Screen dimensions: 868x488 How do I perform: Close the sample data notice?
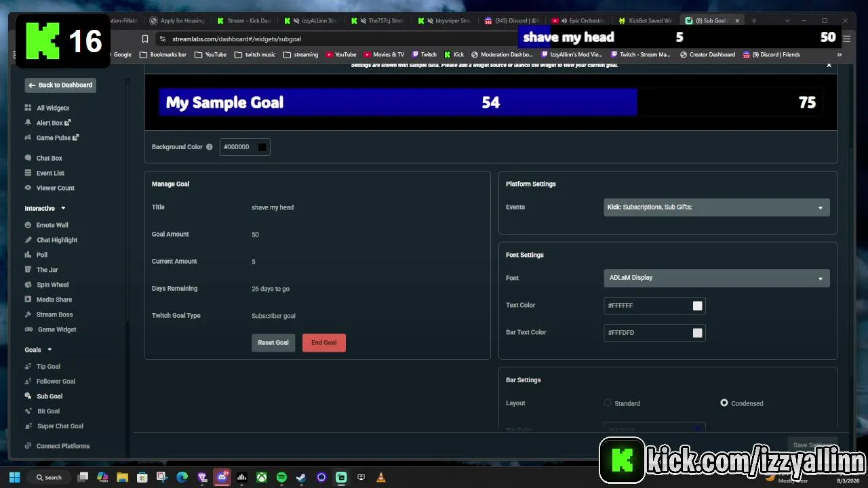829,65
